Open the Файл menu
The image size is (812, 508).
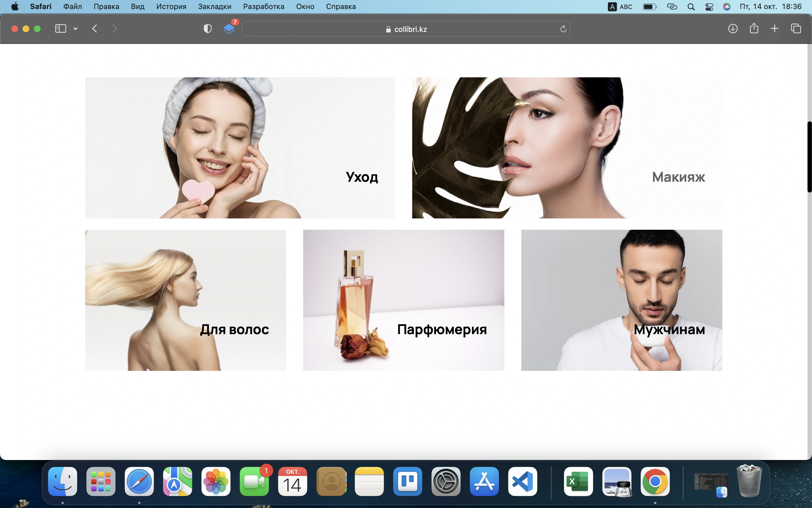pyautogui.click(x=72, y=7)
